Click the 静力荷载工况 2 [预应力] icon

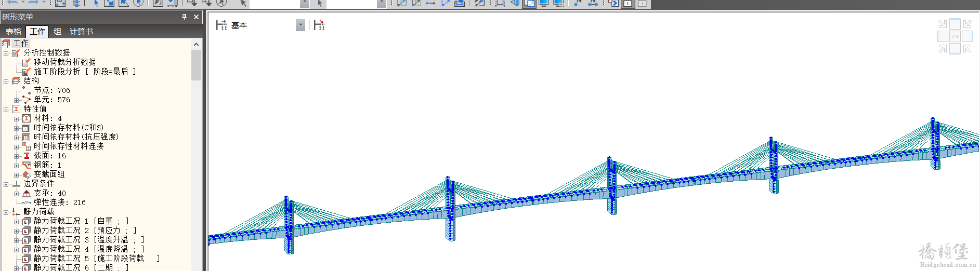pos(27,230)
